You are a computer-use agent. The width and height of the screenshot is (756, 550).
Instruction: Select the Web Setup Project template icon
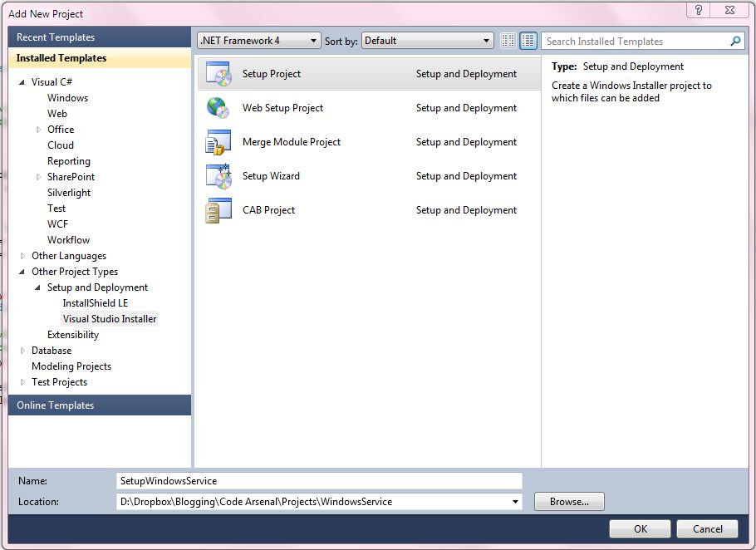(x=218, y=107)
